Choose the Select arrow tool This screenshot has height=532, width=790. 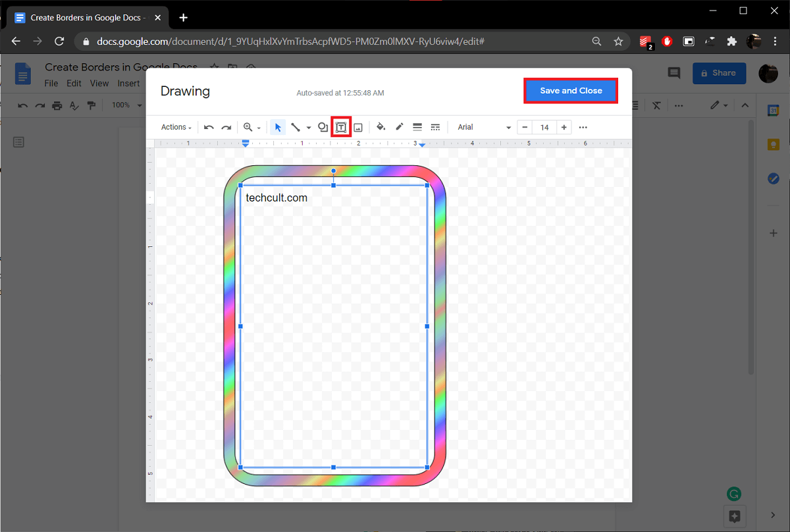278,127
